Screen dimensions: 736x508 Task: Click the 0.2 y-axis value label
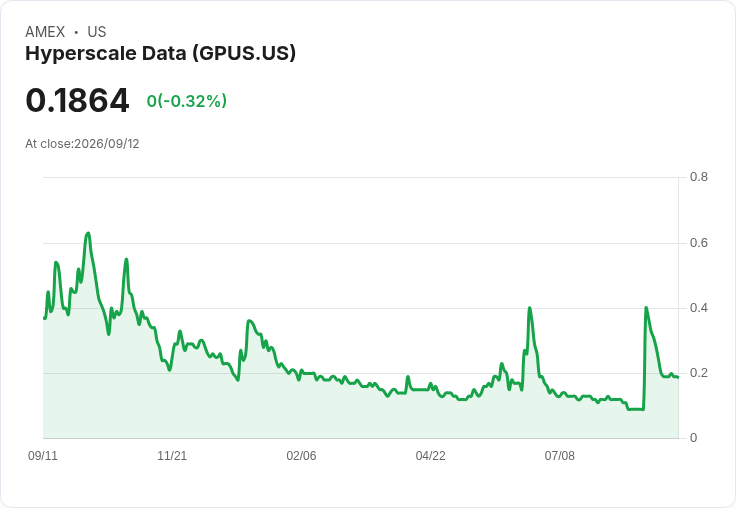[x=698, y=373]
